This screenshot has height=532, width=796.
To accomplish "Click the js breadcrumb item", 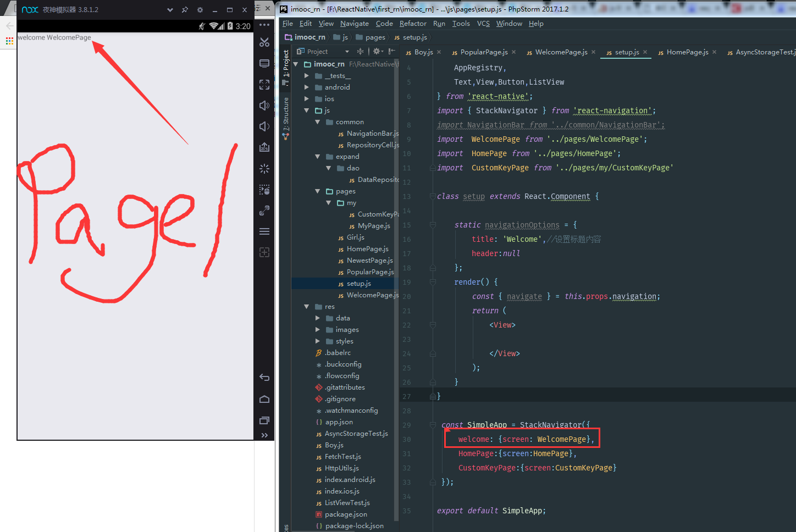I will (341, 37).
